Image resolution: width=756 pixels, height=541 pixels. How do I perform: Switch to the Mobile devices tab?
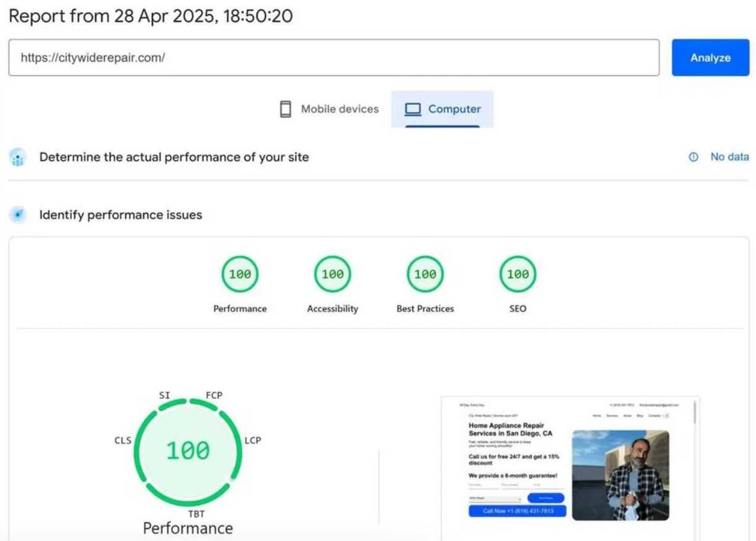[x=329, y=109]
